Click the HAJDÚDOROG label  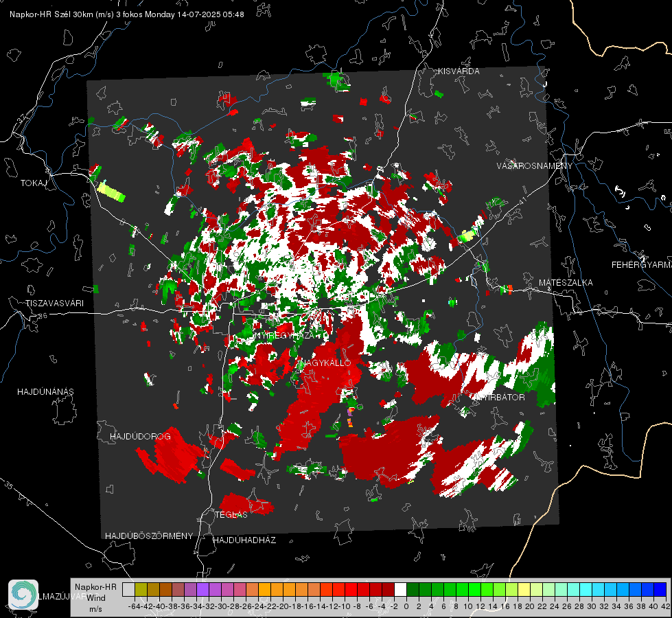tap(140, 437)
